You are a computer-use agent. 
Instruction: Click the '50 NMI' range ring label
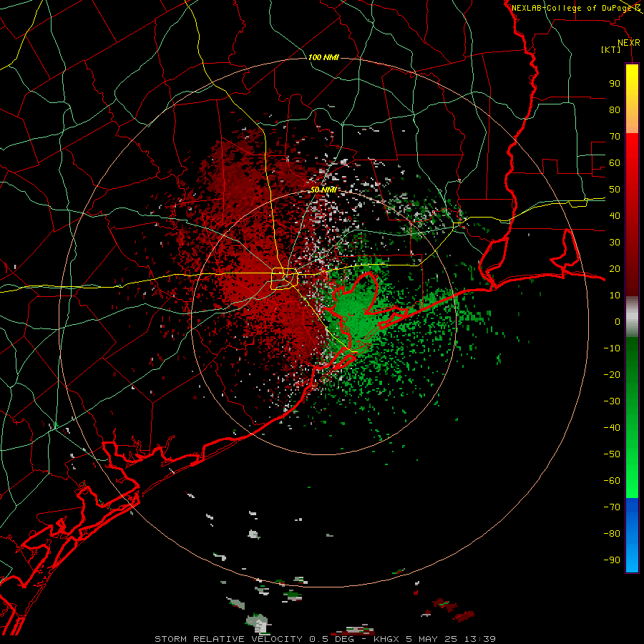pyautogui.click(x=323, y=190)
